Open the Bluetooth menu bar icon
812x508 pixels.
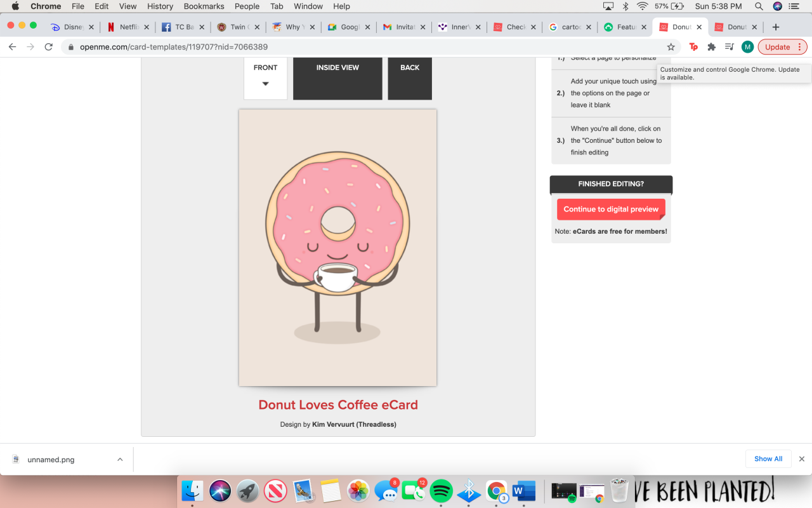(x=625, y=6)
